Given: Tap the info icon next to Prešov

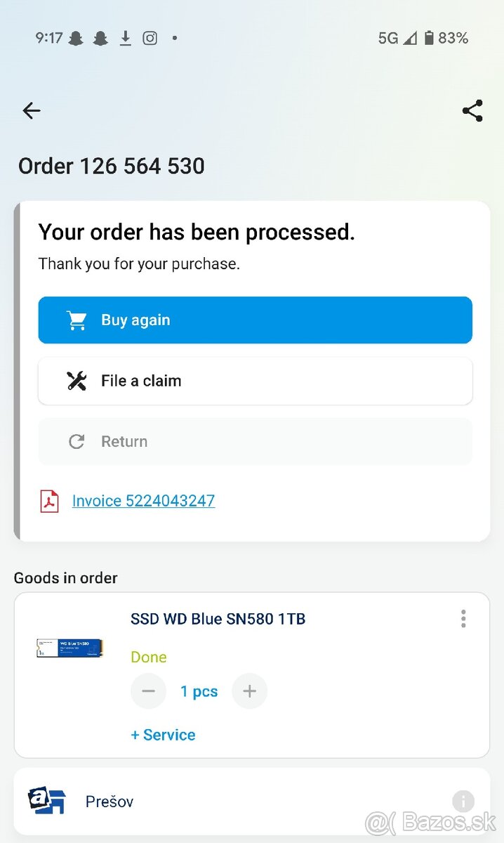Looking at the screenshot, I should tap(463, 801).
